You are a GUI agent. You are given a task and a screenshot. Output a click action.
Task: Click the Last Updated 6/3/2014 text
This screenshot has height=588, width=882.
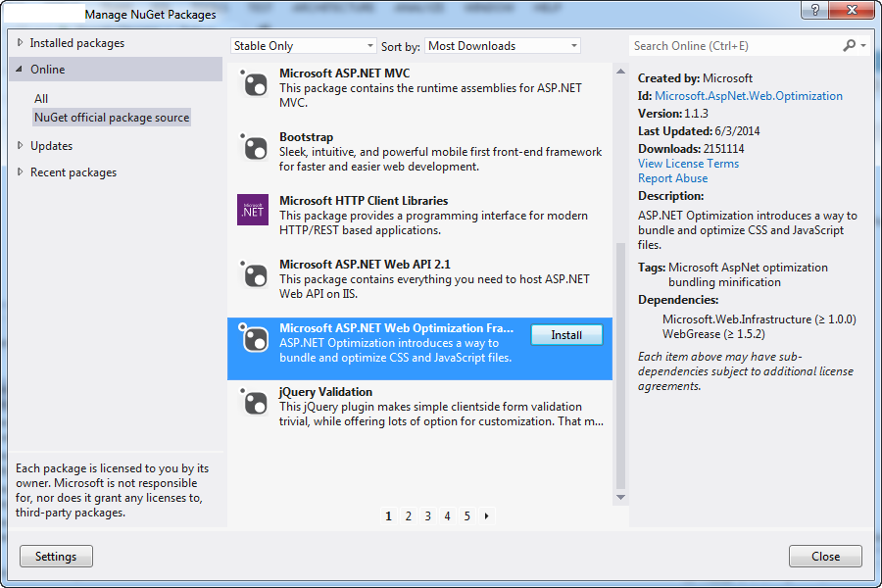[699, 131]
